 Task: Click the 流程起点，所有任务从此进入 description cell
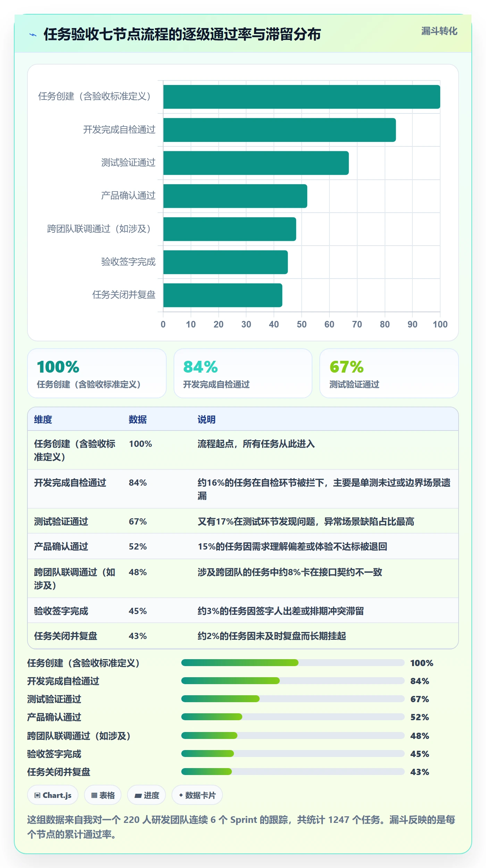point(256,444)
